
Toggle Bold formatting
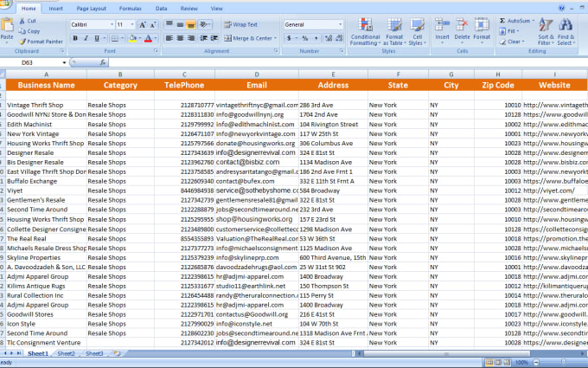tap(75, 38)
